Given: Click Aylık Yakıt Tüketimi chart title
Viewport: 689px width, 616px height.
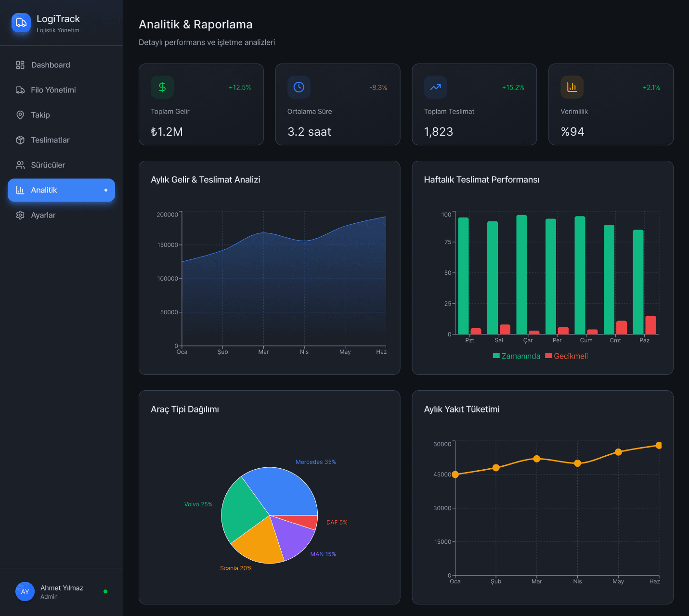Looking at the screenshot, I should pos(462,409).
